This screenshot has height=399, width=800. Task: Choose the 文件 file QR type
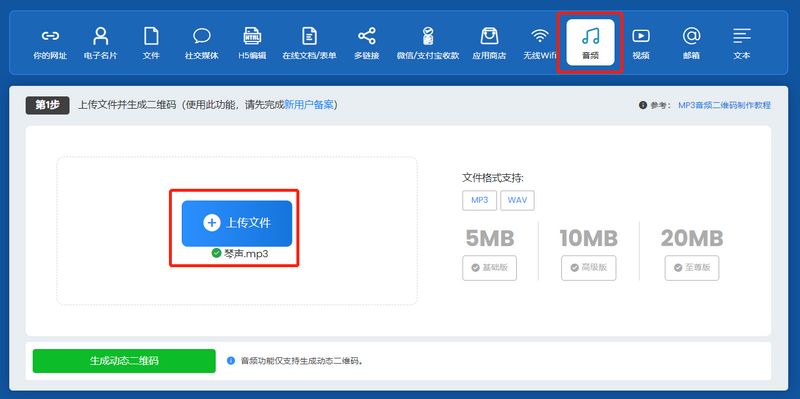click(151, 36)
